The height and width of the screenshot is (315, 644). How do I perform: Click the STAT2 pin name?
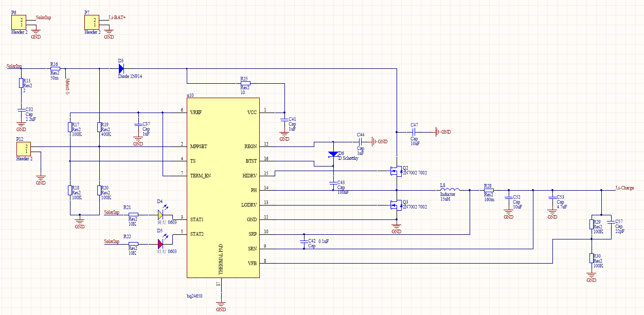197,234
